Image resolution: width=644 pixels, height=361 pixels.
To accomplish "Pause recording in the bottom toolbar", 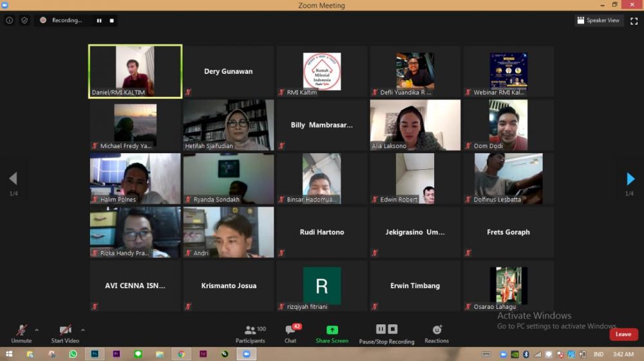I will 381,329.
